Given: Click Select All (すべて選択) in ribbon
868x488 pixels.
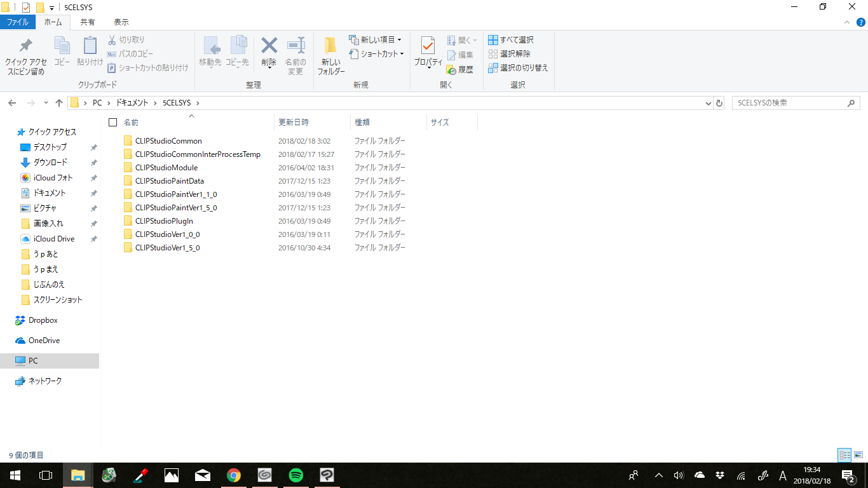Looking at the screenshot, I should click(511, 40).
